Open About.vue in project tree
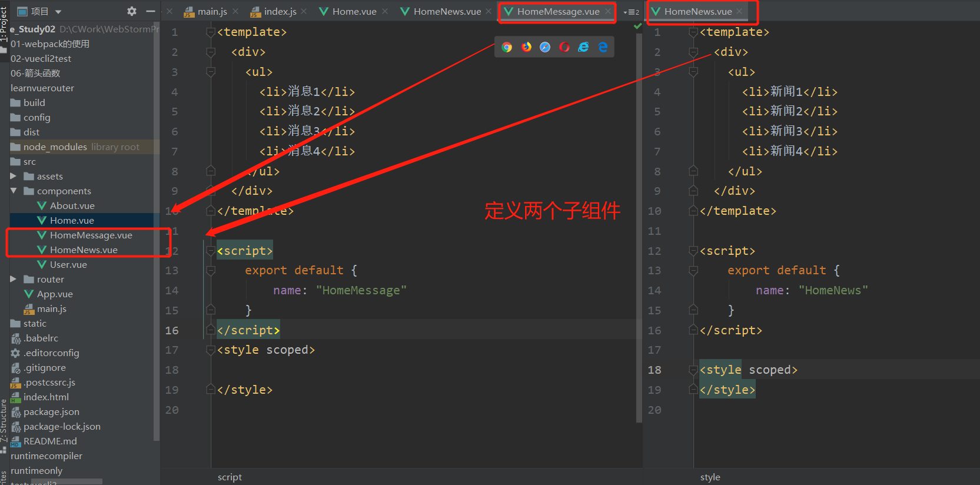The width and height of the screenshot is (980, 485). pyautogui.click(x=72, y=205)
